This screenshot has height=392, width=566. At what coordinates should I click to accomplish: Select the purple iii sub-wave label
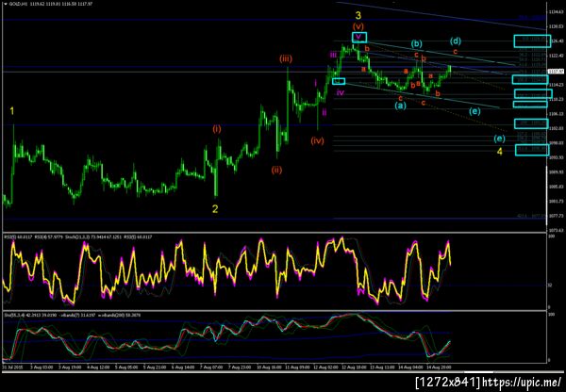tap(333, 55)
